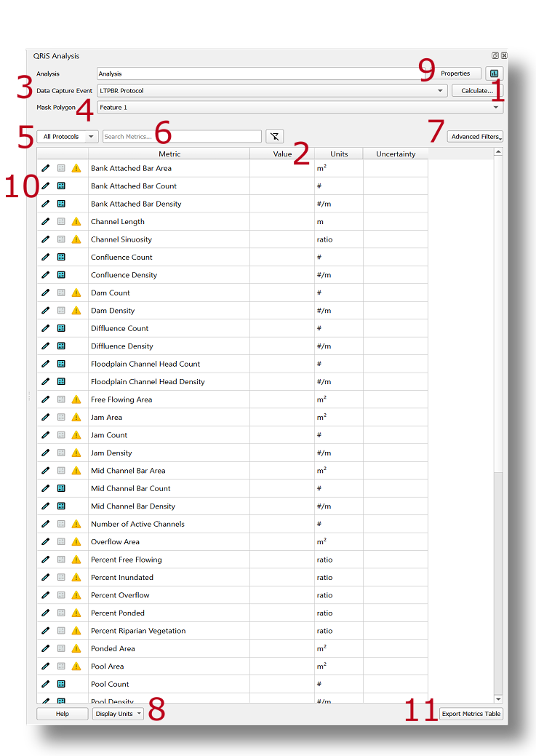Click the warning icon beside Dam Count
536x756 pixels.
[76, 293]
